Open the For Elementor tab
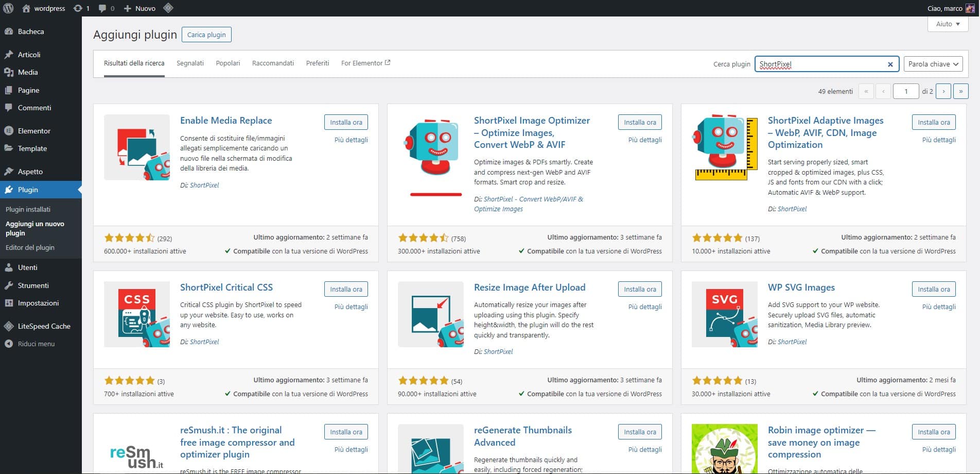 [365, 63]
